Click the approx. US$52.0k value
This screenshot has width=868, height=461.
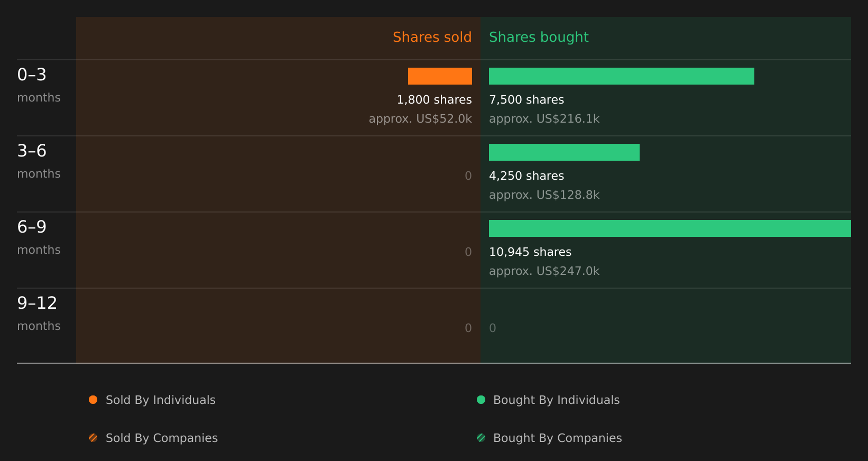(420, 119)
